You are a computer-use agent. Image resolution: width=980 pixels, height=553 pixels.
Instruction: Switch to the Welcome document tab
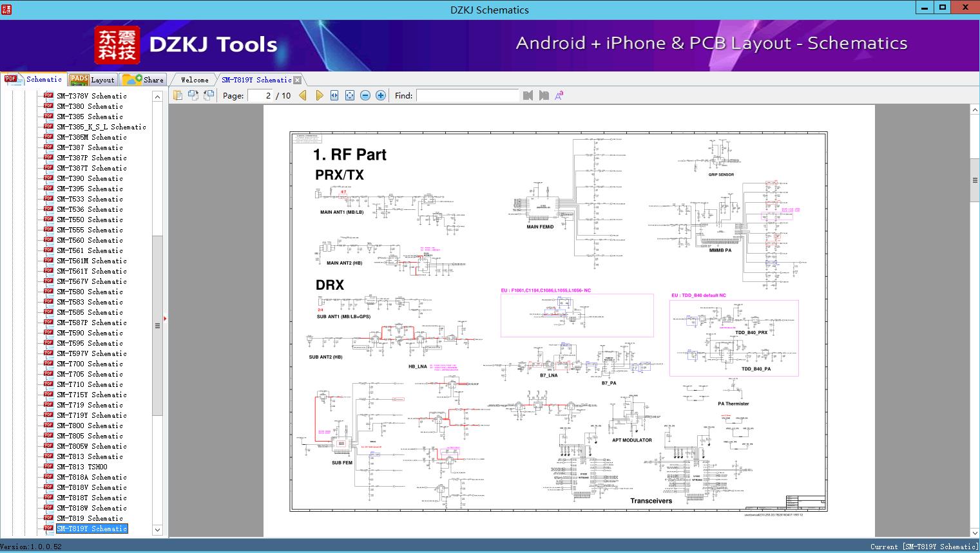(194, 80)
